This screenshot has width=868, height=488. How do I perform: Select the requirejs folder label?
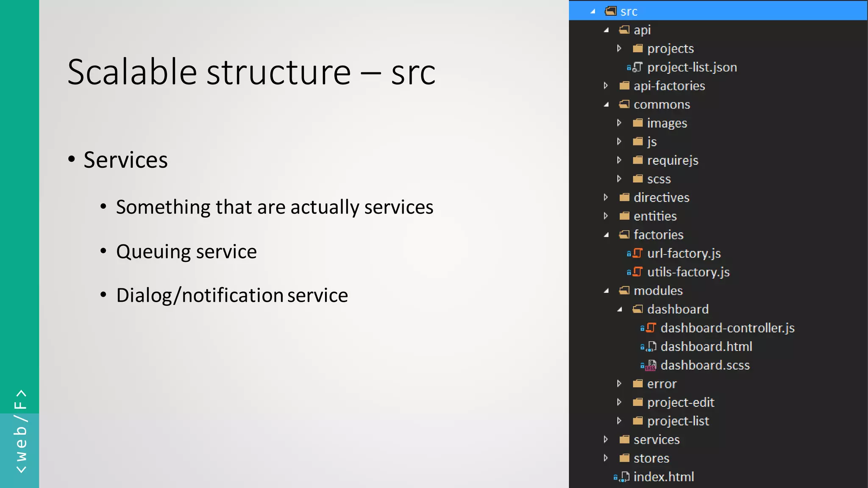(x=673, y=161)
